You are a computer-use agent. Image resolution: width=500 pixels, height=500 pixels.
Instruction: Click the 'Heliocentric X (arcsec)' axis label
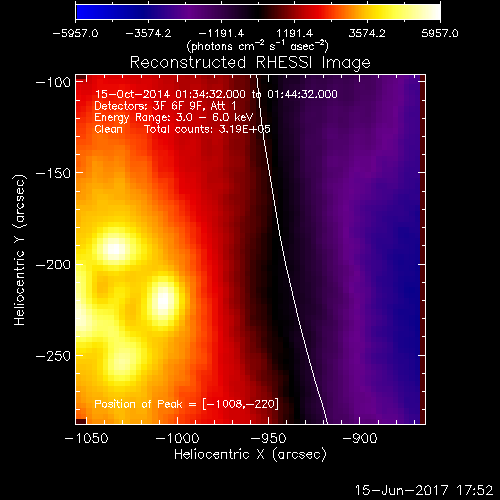[250, 455]
